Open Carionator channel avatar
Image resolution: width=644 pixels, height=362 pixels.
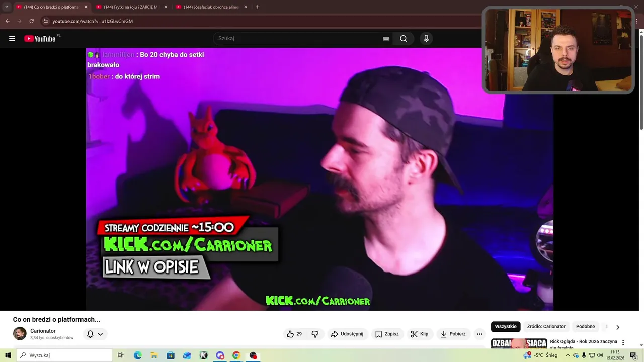click(20, 334)
